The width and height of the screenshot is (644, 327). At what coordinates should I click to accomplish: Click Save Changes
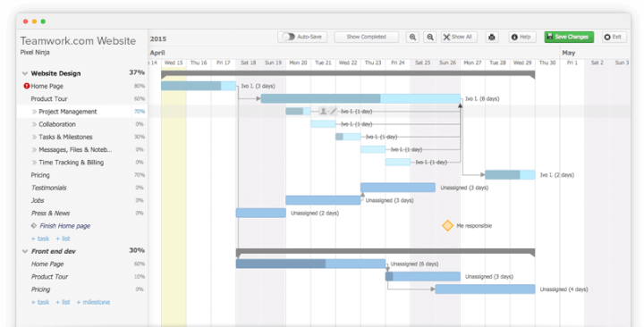(x=569, y=37)
